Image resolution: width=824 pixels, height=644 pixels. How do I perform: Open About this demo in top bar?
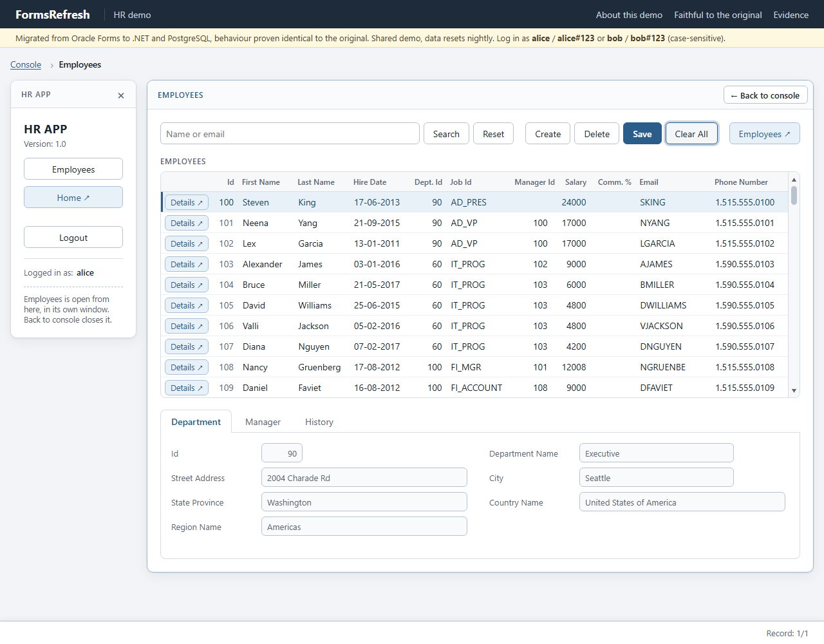click(x=629, y=15)
